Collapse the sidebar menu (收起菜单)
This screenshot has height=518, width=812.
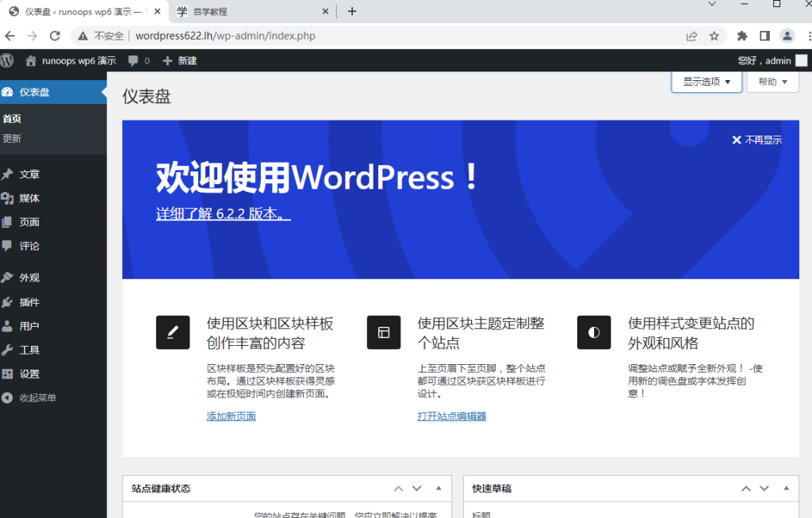37,397
